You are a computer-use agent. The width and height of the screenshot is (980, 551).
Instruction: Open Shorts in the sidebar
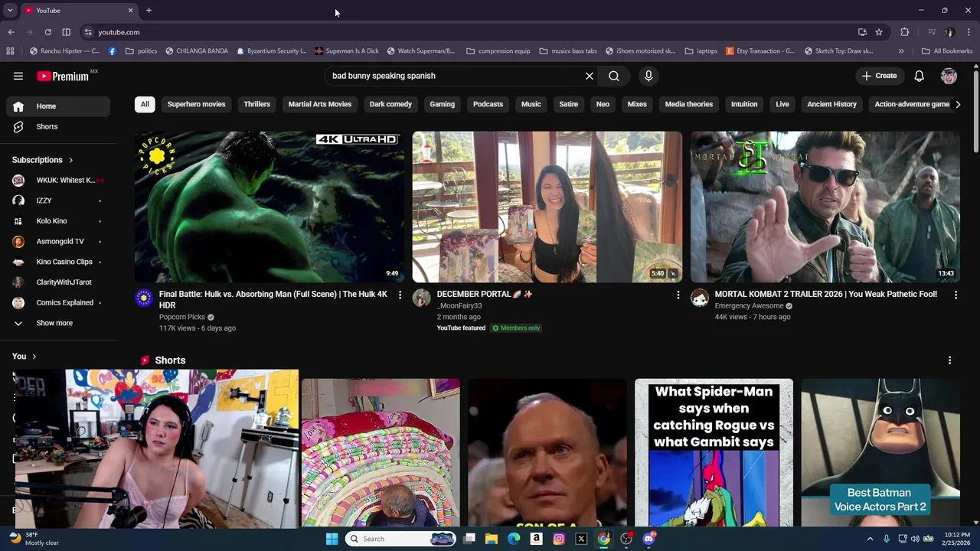point(58,126)
